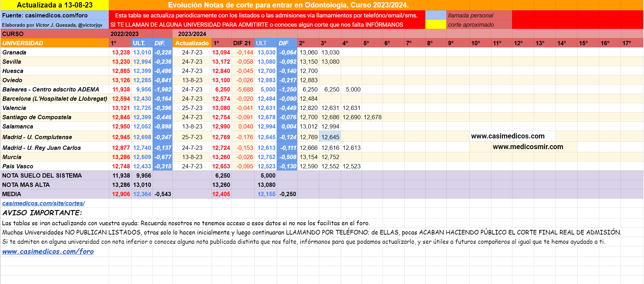The image size is (644, 284).
Task: Click Granada's 2022/2023 first cutoff 13,238
Action: click(x=121, y=52)
